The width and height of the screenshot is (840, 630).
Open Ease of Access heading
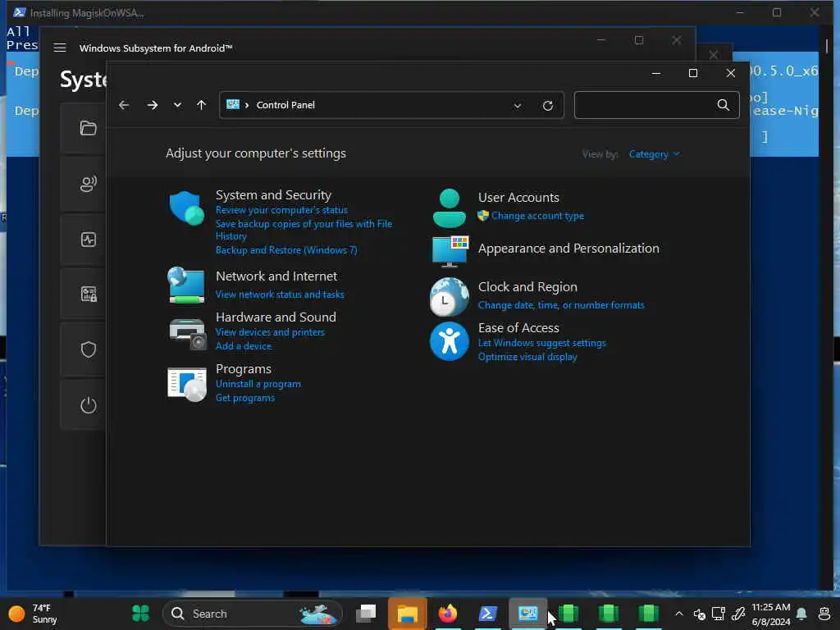pyautogui.click(x=518, y=327)
